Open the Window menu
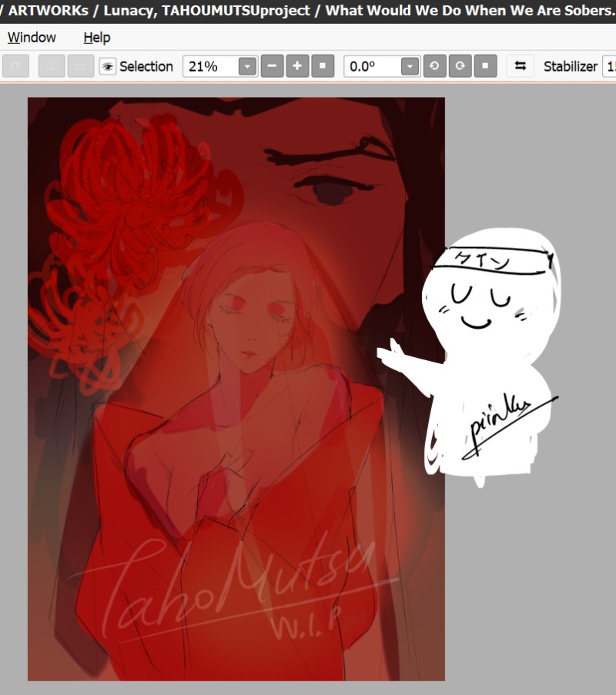Viewport: 616px width, 695px height. [32, 37]
